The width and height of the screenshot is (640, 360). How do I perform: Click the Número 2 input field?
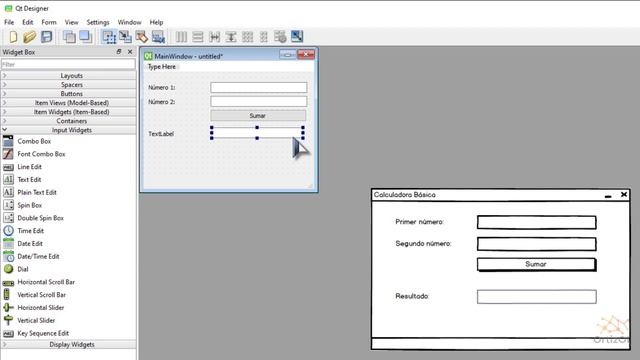click(259, 102)
